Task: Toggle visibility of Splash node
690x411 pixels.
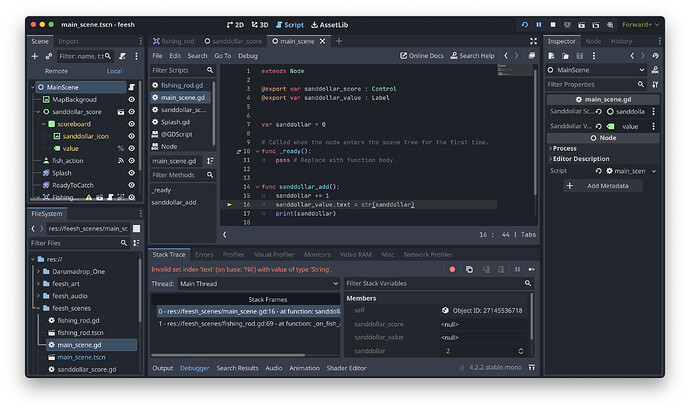Action: [x=131, y=173]
